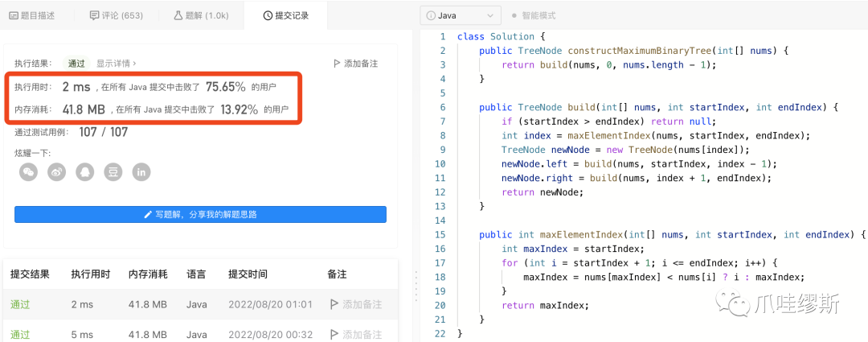The height and width of the screenshot is (342, 868).
Task: Click 写题解，分享我的解题思路 button
Action: point(200,215)
